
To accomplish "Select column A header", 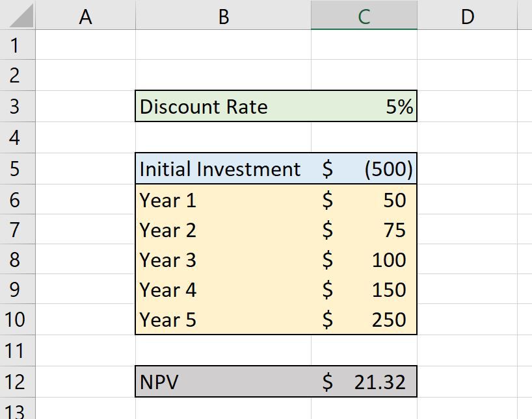I will [x=85, y=15].
